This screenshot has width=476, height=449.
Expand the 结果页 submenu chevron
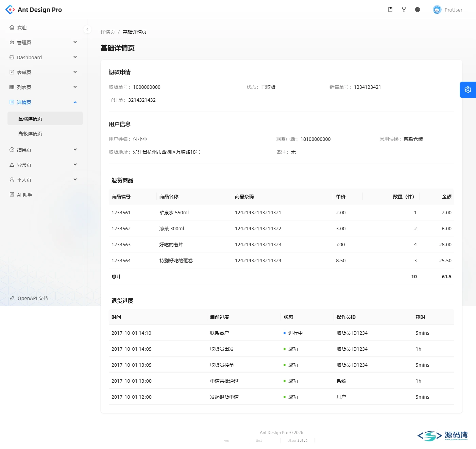pos(75,150)
